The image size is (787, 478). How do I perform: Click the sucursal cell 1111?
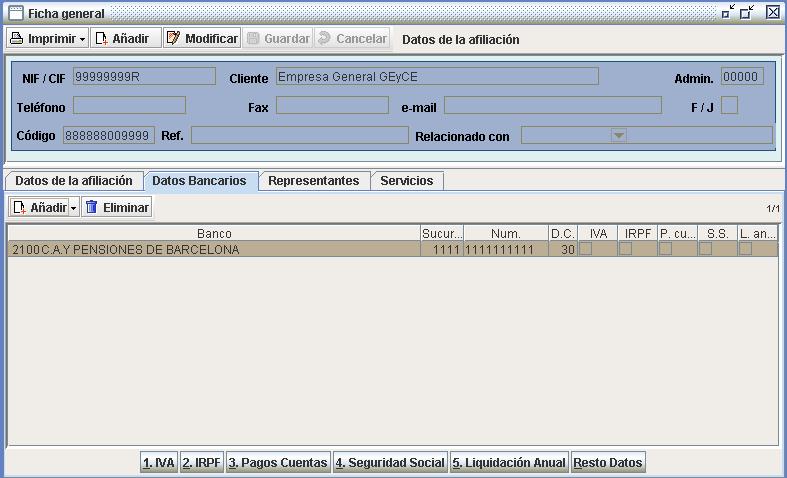point(442,249)
